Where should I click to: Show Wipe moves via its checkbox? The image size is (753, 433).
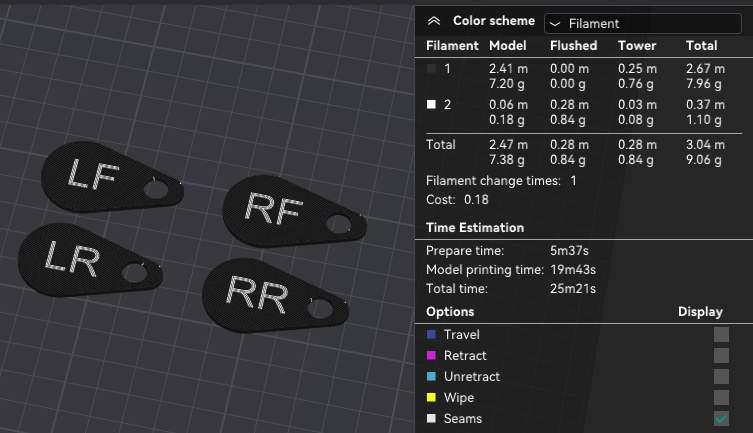[x=721, y=397]
